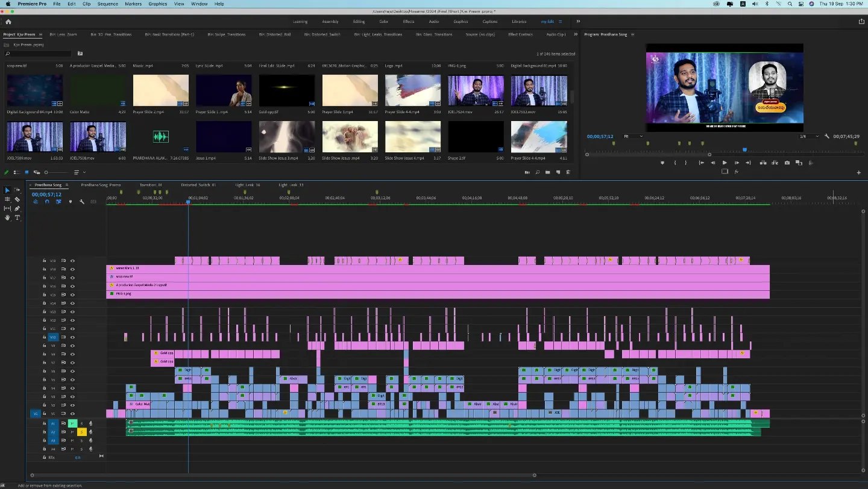Choose the Razor tool

(x=17, y=199)
